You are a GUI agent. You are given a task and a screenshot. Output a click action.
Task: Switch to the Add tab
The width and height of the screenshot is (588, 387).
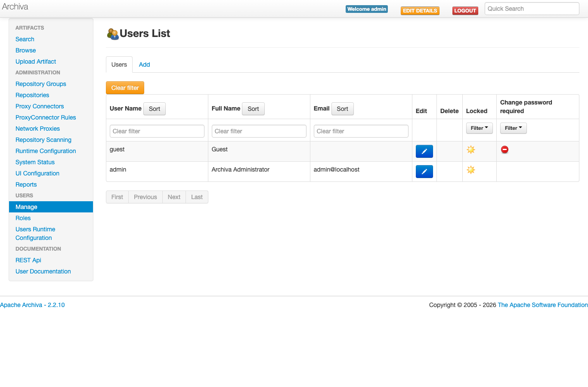pyautogui.click(x=144, y=64)
